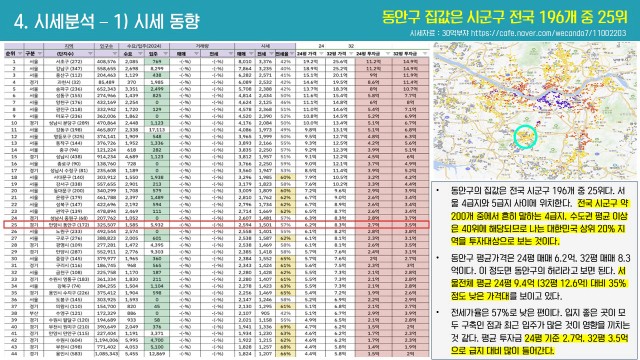Open the 순위 column filter arrow

pyautogui.click(x=20, y=54)
